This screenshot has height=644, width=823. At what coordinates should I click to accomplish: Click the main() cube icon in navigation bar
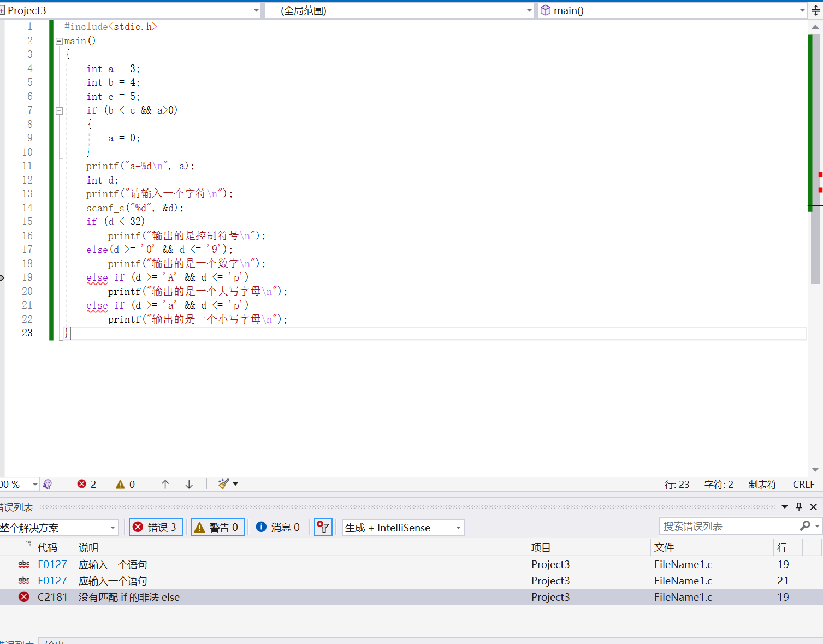coord(546,10)
